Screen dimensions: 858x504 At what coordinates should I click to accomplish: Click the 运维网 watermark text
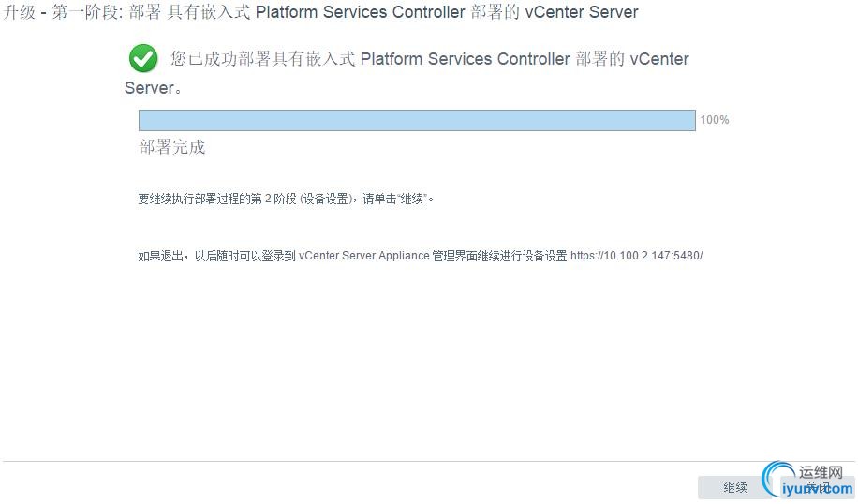(x=822, y=472)
